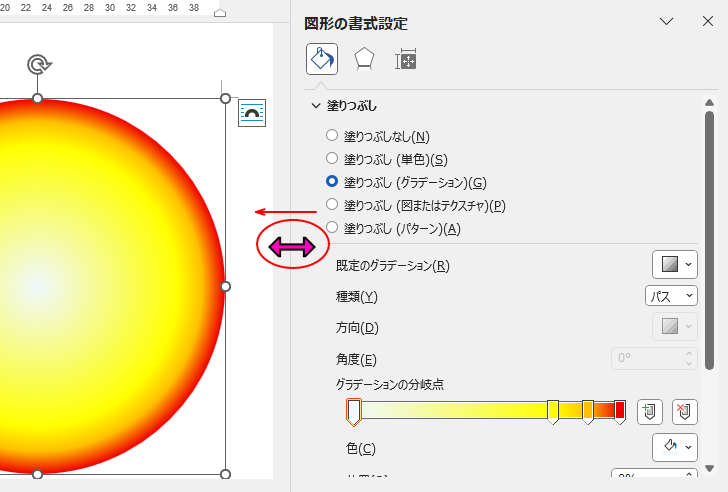Select the white first gradient stop
Screen dimensions: 728x492
coord(353,412)
